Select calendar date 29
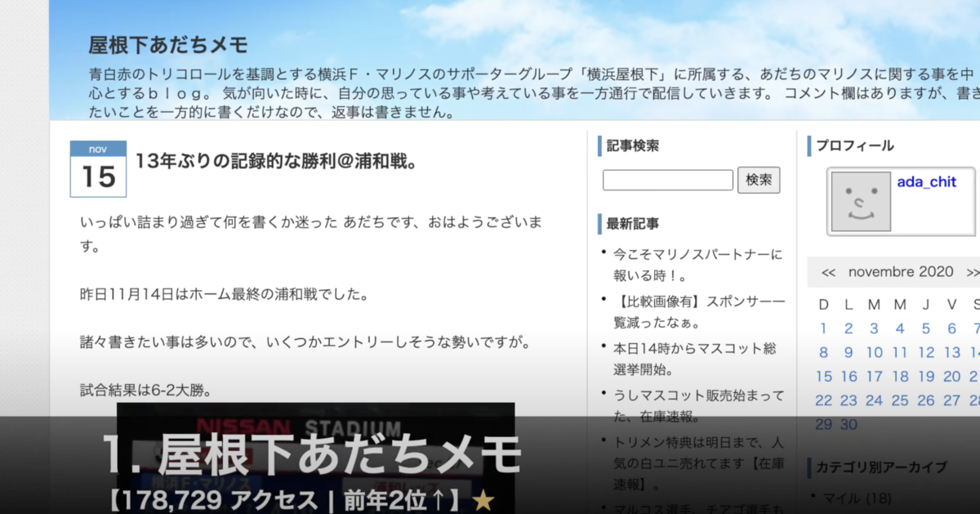 823,424
